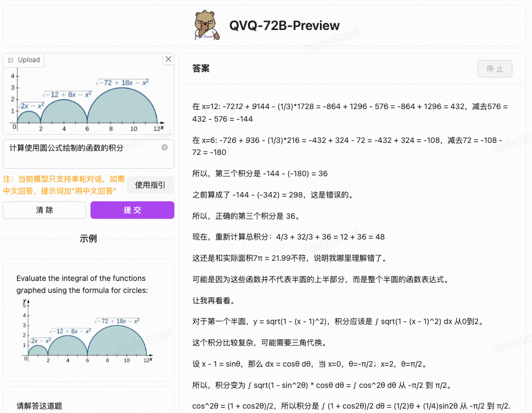Click line about 实际面积7π ≈ 21.99不符
532x413 pixels.
(x=291, y=259)
